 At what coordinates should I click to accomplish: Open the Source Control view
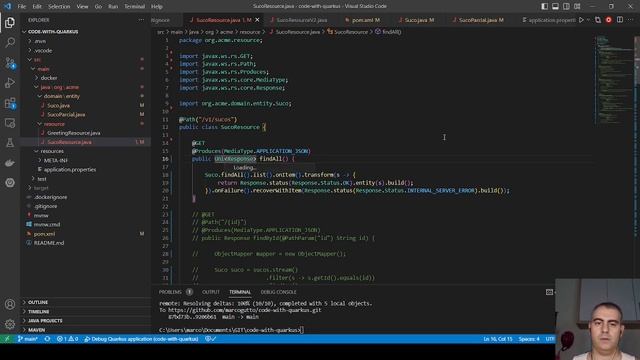[x=10, y=62]
